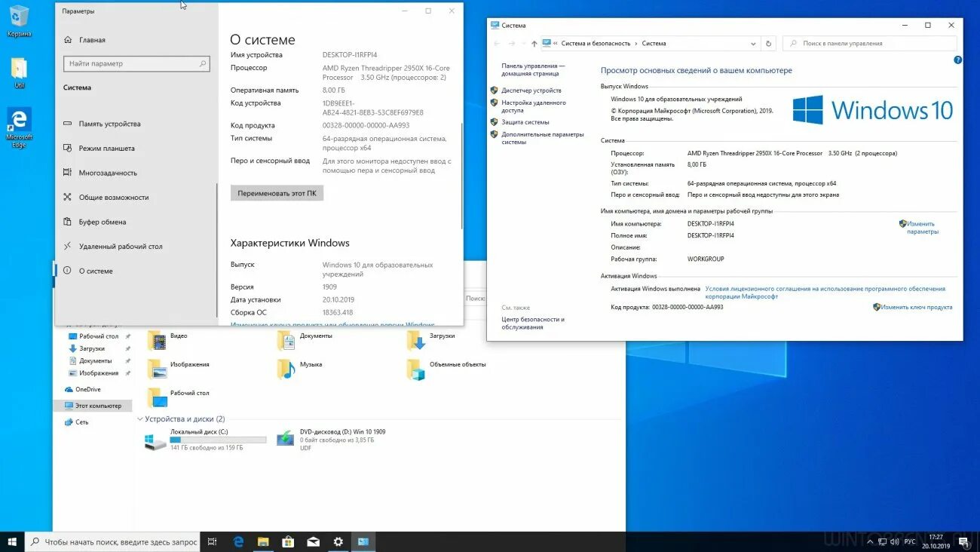
Task: Open Центр безопасности и обслуживания link
Action: pos(533,323)
